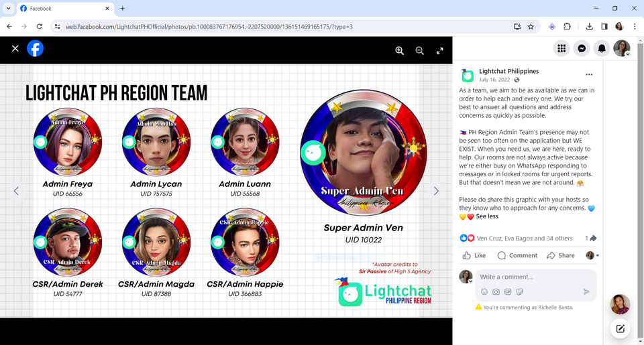Open the purple diamond browser extension
Screen dimensions: 644x345
pyautogui.click(x=552, y=27)
